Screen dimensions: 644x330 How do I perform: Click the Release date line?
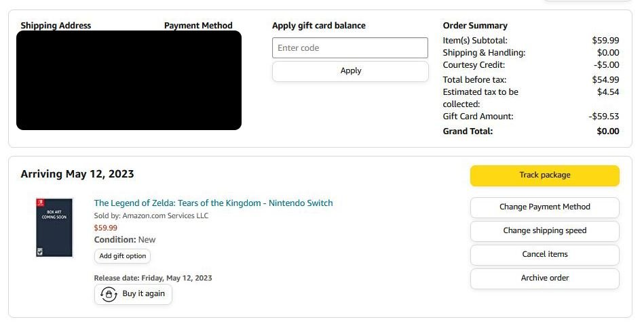153,278
